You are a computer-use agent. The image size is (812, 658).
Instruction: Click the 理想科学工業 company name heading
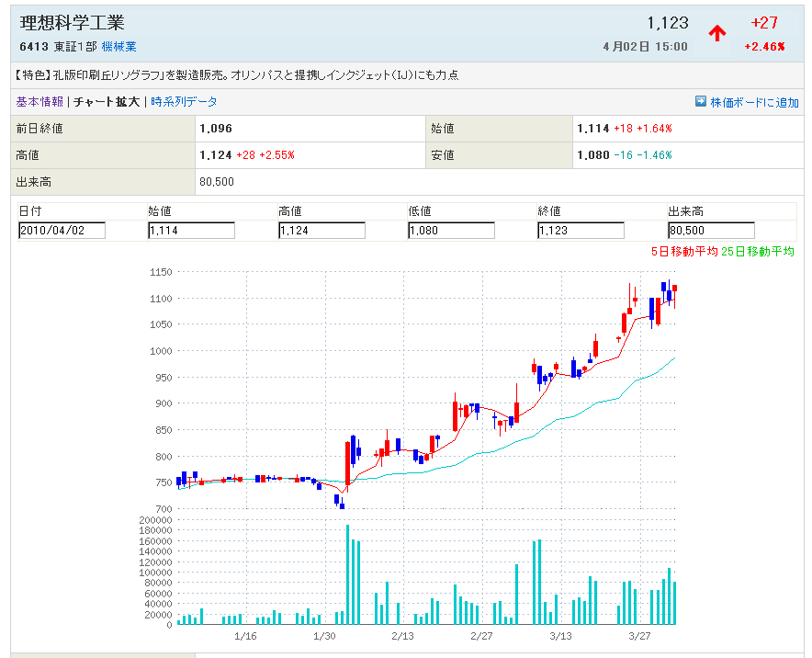72,23
